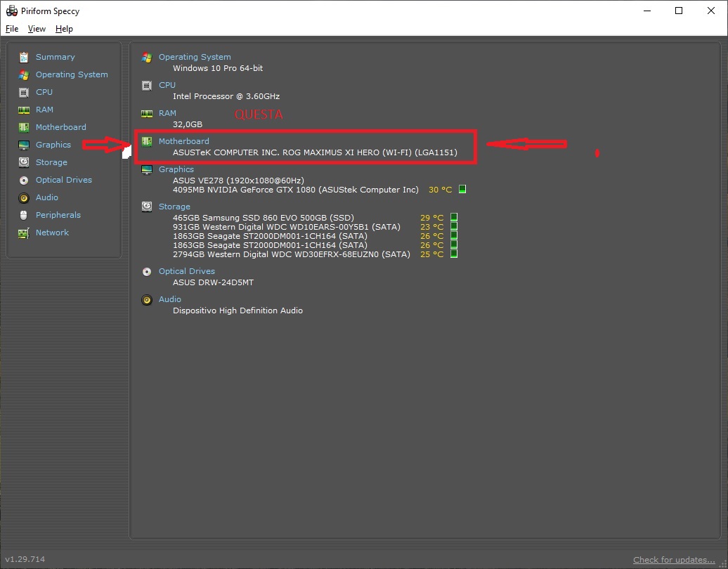Click 'ROG MAXIMUS XI HERO' motherboard text
This screenshot has width=728, height=569.
[330, 152]
